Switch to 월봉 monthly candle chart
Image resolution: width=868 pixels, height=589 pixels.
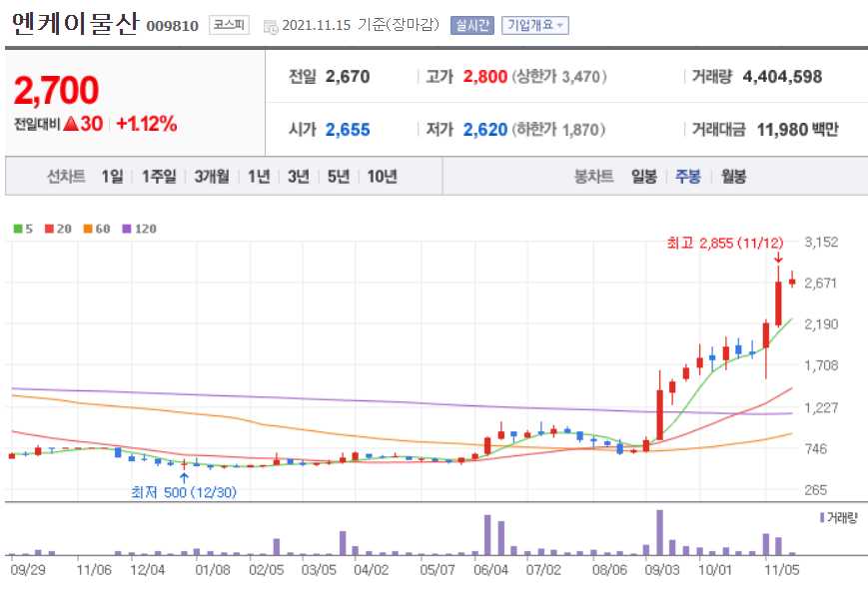(733, 177)
